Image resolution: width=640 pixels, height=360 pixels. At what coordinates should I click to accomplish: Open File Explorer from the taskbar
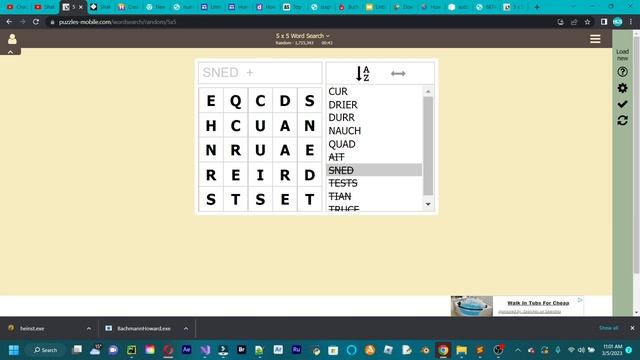462,350
